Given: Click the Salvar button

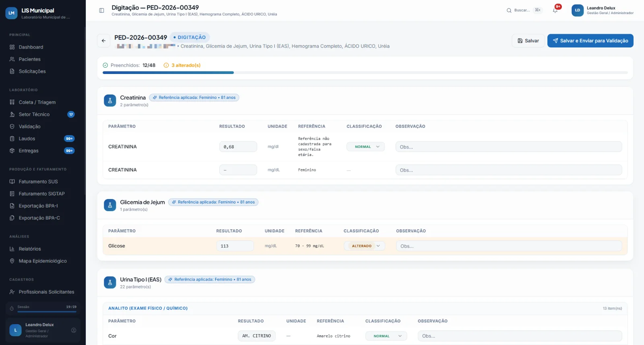Looking at the screenshot, I should tap(528, 41).
